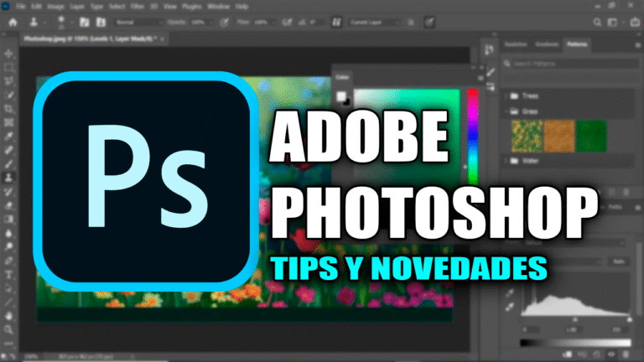Open the Window menu
The image size is (644, 362).
[219, 7]
